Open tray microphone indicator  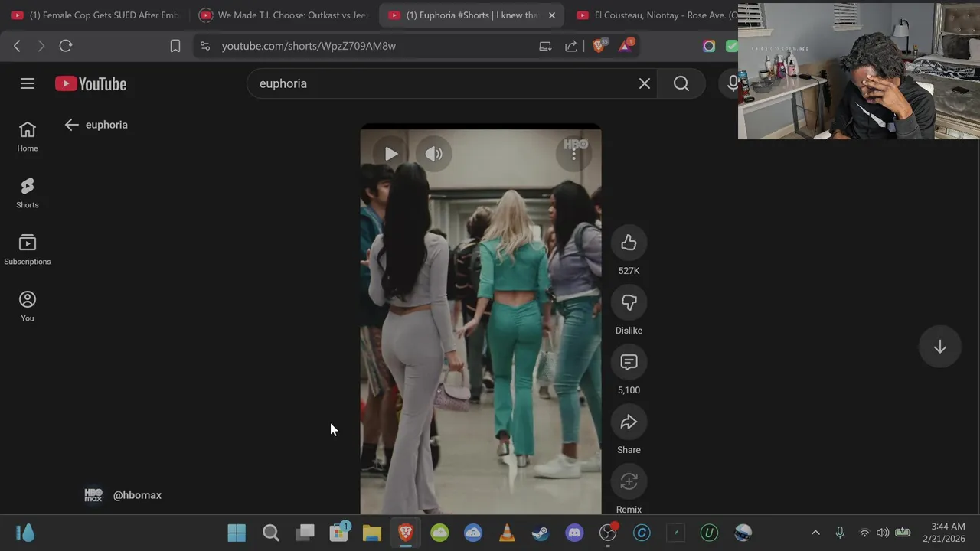pos(840,533)
